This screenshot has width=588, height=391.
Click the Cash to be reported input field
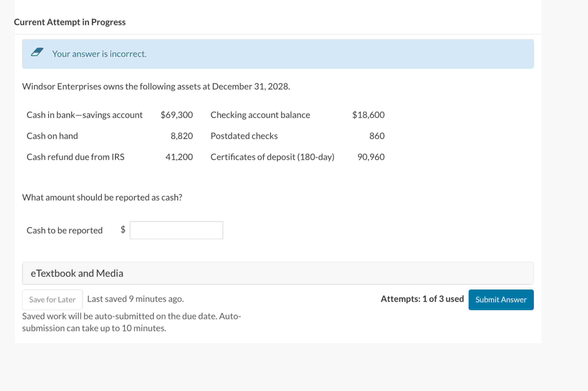pos(176,230)
